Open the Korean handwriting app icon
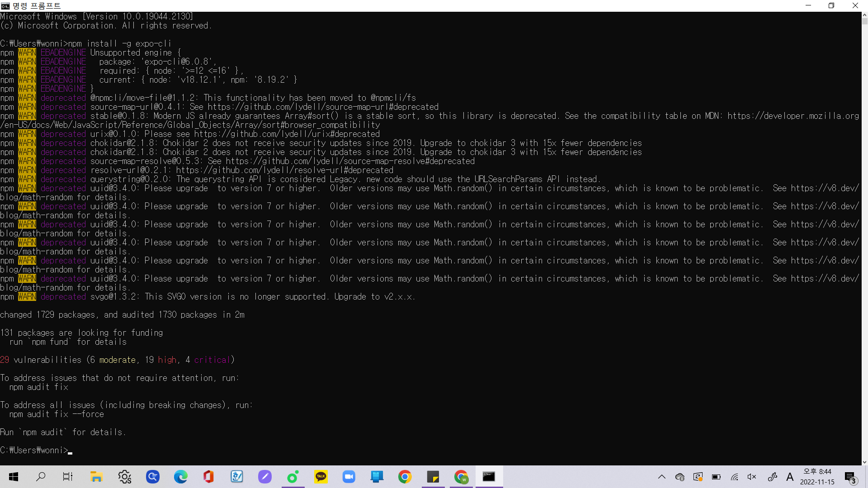This screenshot has height=488, width=868. 237,477
